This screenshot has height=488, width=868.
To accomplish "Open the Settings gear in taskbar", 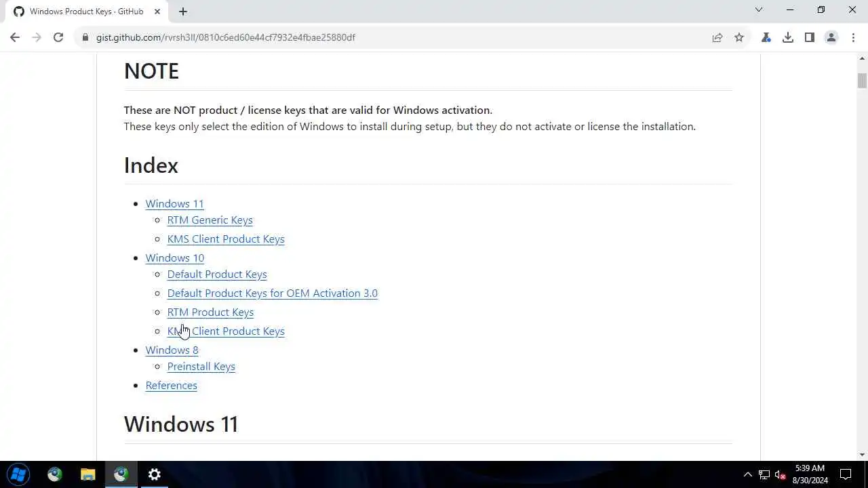I will (155, 474).
